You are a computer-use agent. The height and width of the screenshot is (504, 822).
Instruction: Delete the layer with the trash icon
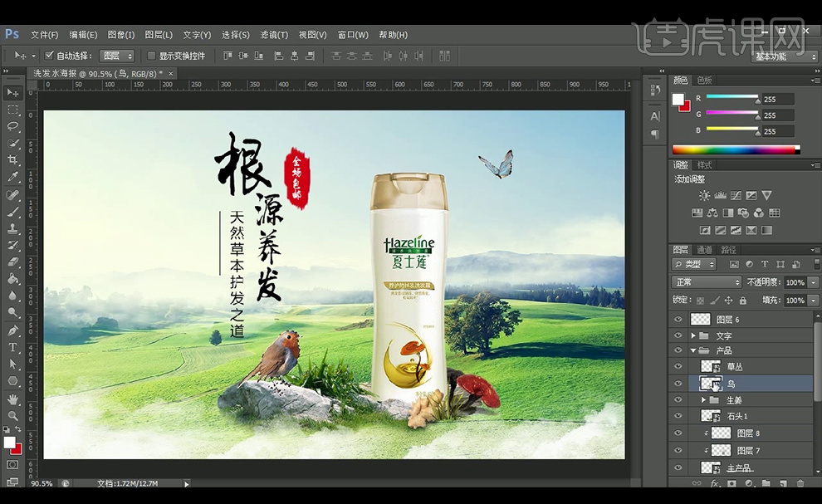[800, 483]
